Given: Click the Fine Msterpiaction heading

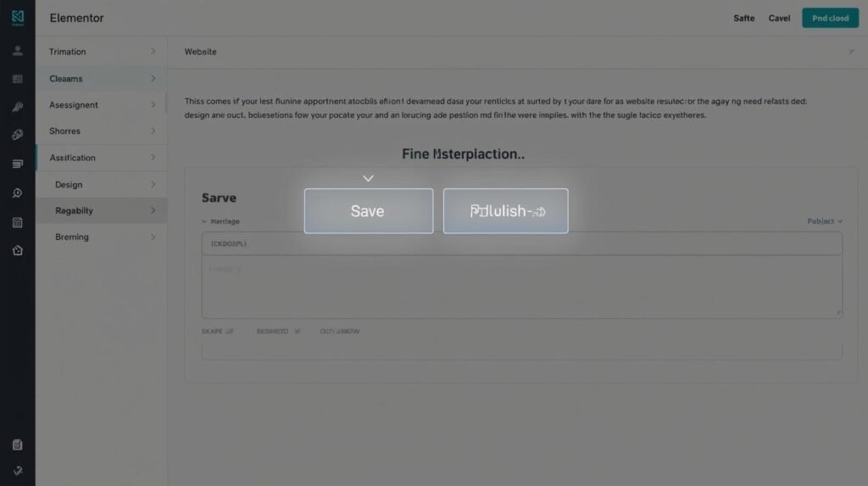Looking at the screenshot, I should (464, 154).
